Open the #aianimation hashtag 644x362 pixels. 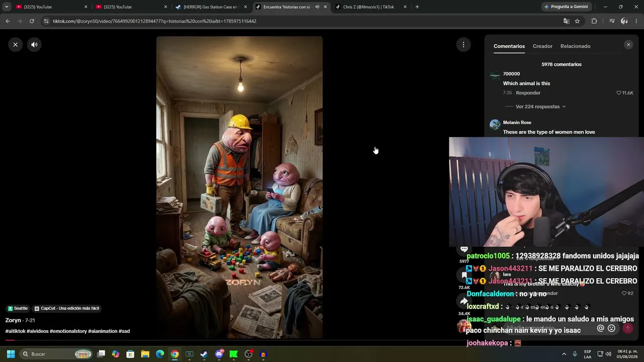click(103, 331)
